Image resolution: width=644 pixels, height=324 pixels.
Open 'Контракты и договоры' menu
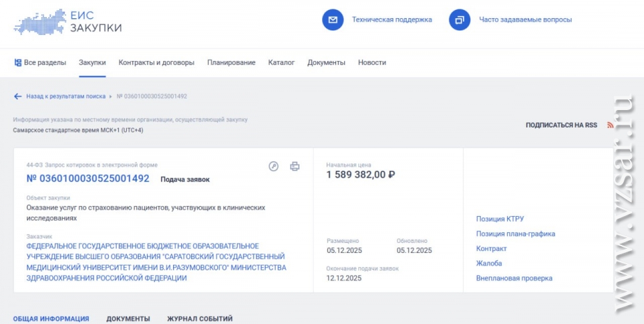156,62
